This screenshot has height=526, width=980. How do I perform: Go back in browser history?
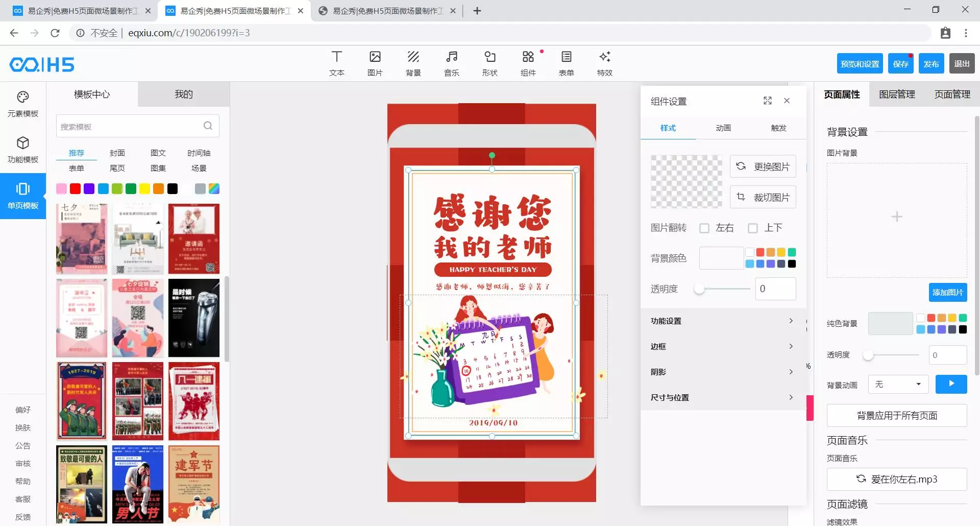pyautogui.click(x=14, y=33)
